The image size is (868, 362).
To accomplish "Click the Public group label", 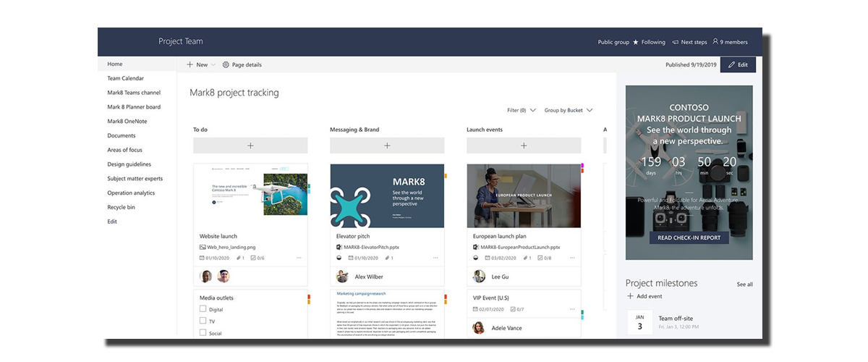I will pos(613,42).
